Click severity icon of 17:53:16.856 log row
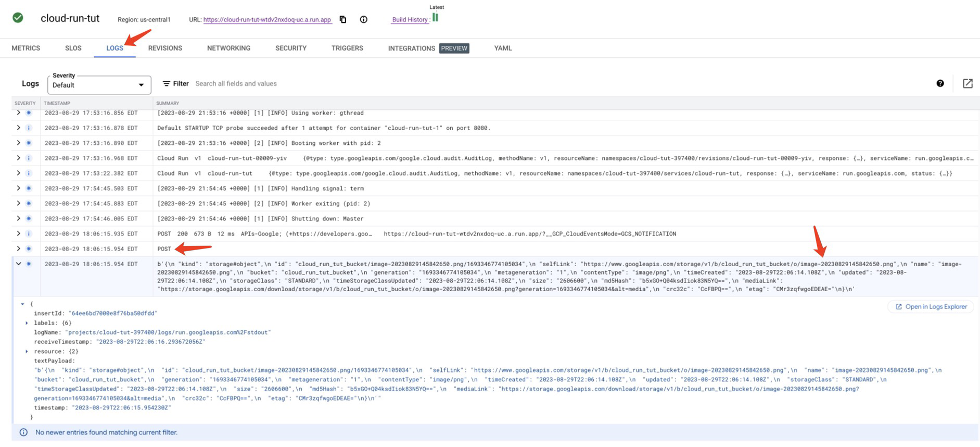The height and width of the screenshot is (447, 980). click(x=29, y=113)
